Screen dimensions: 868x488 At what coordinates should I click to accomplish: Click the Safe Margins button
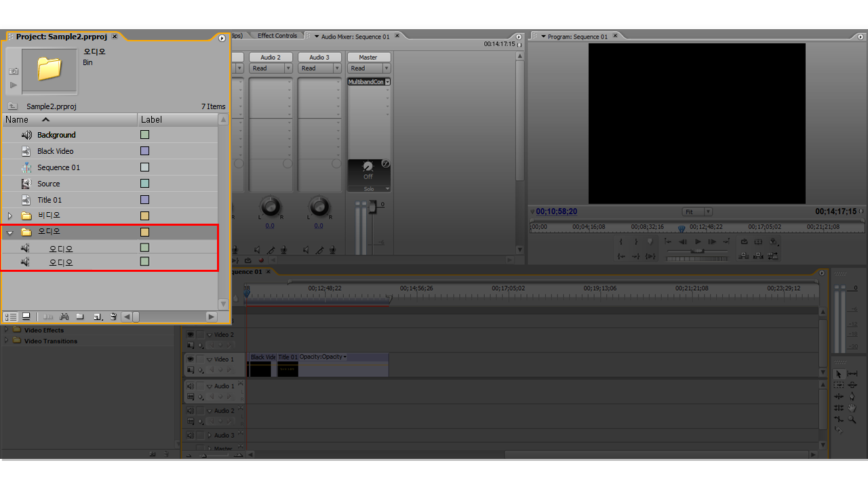[758, 241]
